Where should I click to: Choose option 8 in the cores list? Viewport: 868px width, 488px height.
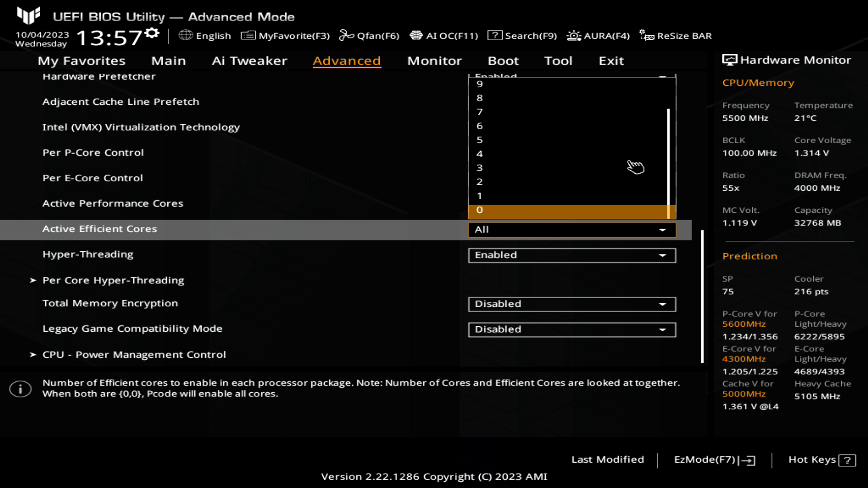coord(568,98)
